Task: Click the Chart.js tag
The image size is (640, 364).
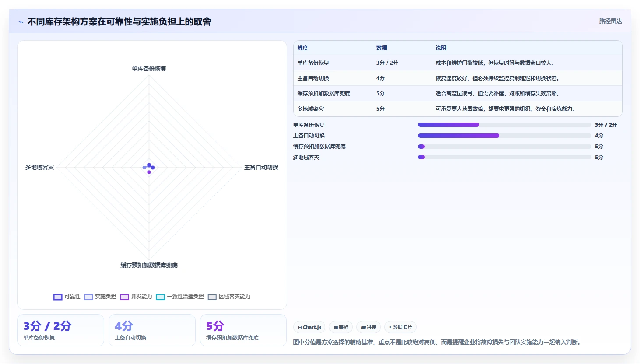Action: pos(309,327)
